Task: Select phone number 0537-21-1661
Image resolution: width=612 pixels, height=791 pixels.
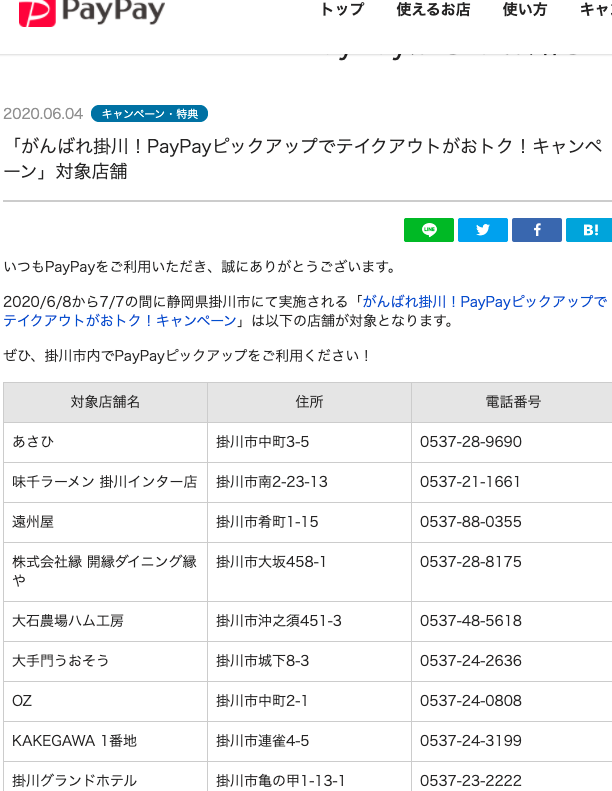Action: (x=470, y=482)
